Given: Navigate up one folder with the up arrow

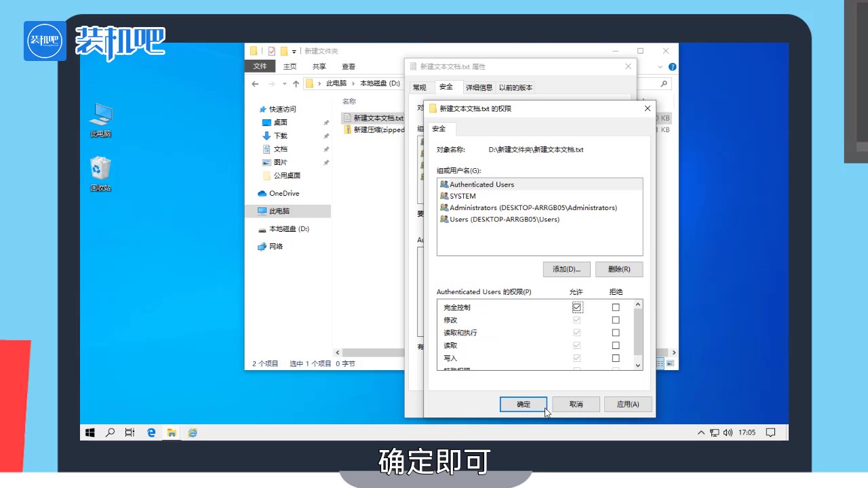Looking at the screenshot, I should 296,83.
